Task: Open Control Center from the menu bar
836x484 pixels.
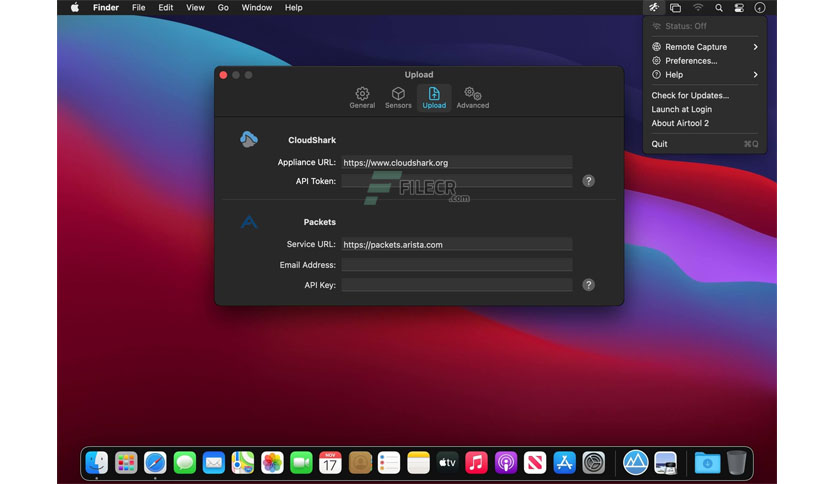Action: tap(739, 7)
